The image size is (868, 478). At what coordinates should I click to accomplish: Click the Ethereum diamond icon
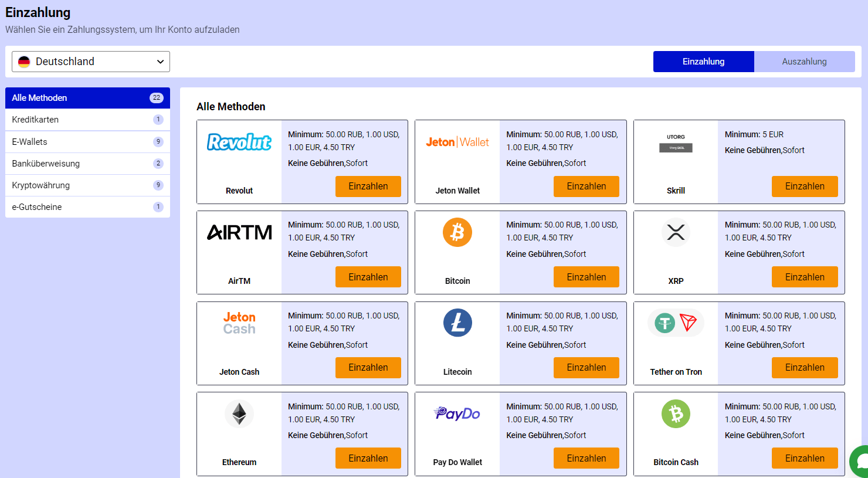pos(239,413)
